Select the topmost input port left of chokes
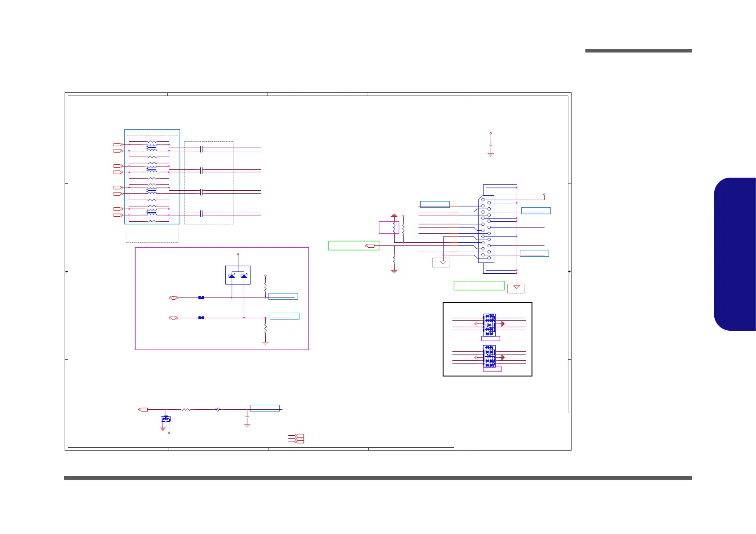The width and height of the screenshot is (756, 534). tap(118, 144)
